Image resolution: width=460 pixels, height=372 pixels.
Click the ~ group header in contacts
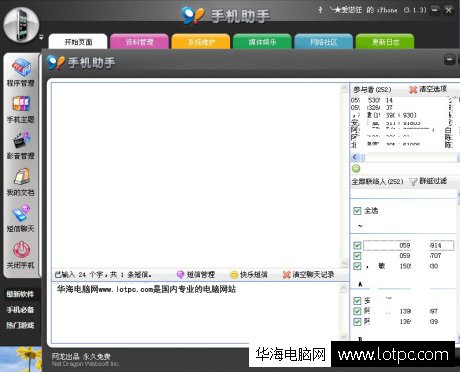point(360,226)
